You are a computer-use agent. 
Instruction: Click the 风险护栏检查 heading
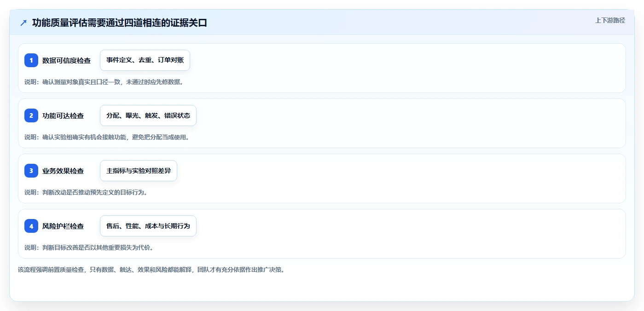pos(63,226)
